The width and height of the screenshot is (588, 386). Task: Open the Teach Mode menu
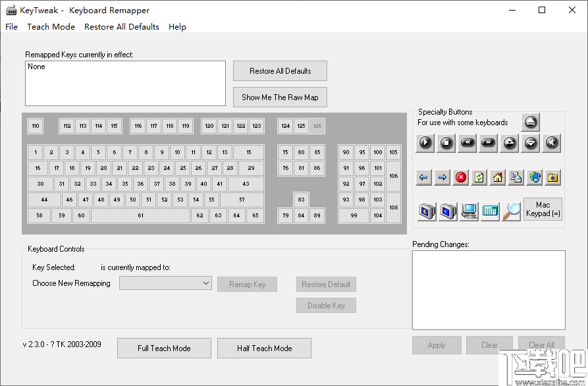pos(51,26)
